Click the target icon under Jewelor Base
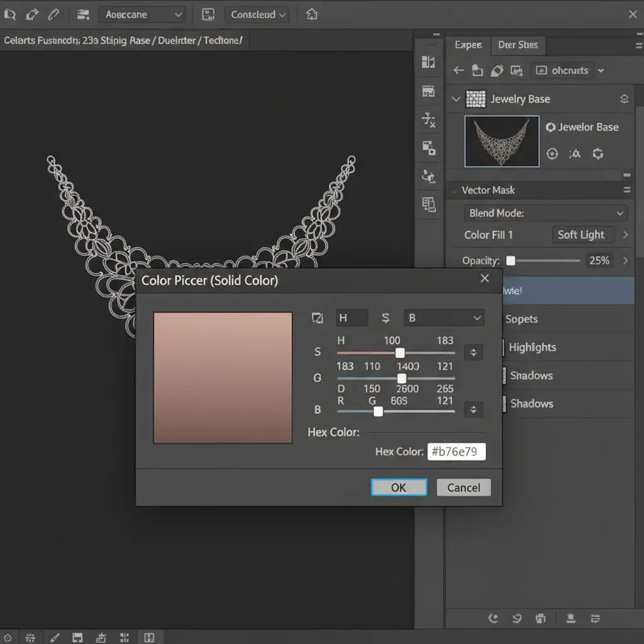Image resolution: width=644 pixels, height=644 pixels. 552,154
